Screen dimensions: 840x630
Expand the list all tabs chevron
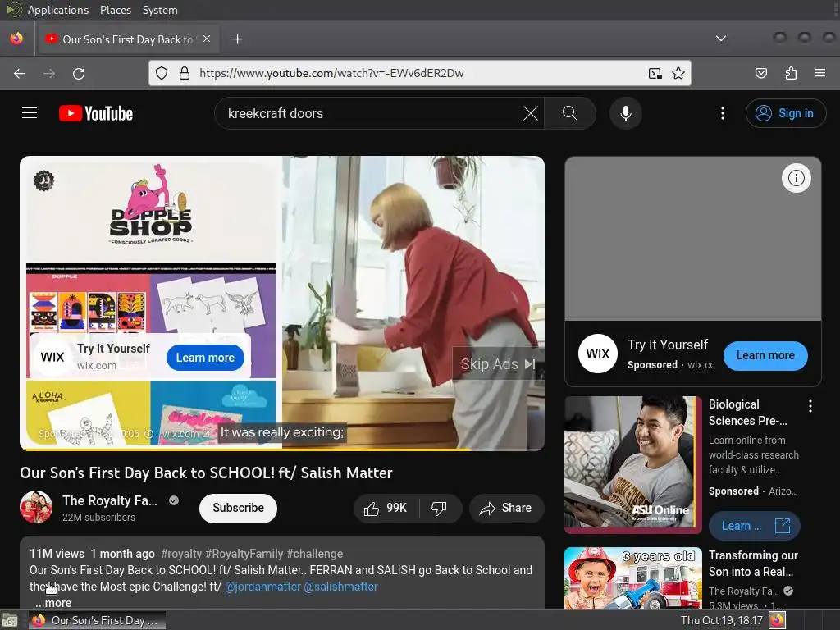[721, 39]
